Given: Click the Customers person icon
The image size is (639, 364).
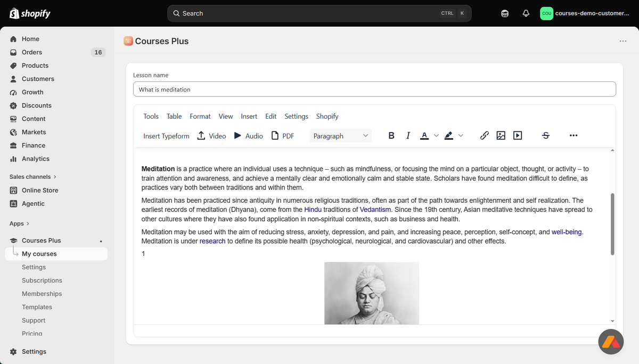Looking at the screenshot, I should coord(13,79).
